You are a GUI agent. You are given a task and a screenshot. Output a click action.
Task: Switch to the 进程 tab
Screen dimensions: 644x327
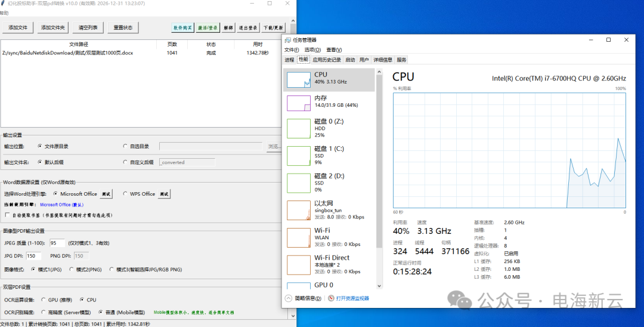click(289, 60)
